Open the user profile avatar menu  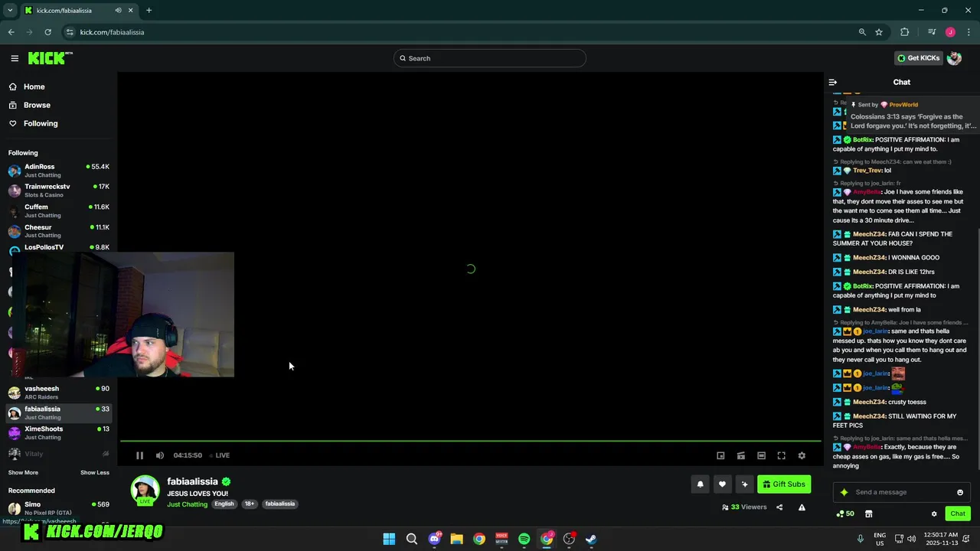click(x=954, y=58)
